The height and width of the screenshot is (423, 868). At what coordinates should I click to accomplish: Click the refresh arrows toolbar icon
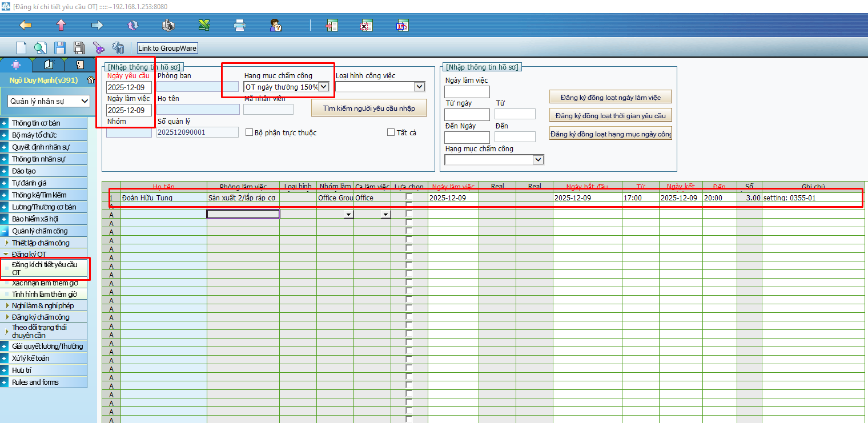point(133,25)
